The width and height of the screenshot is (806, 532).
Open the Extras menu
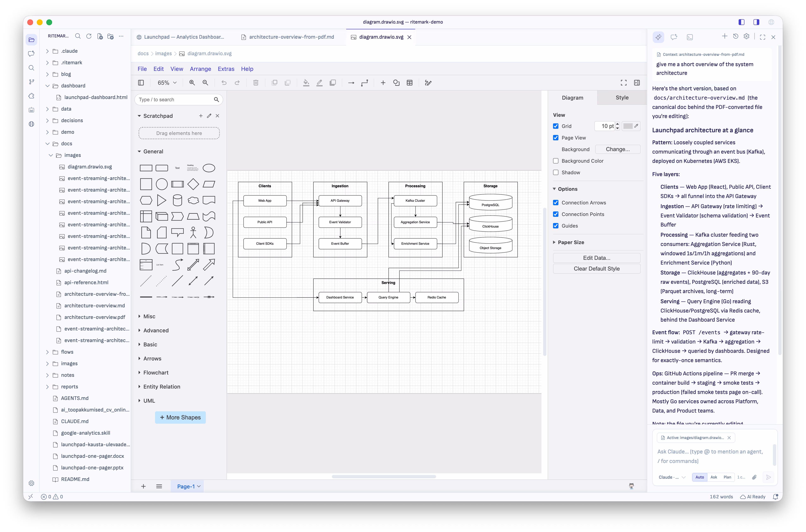(226, 69)
